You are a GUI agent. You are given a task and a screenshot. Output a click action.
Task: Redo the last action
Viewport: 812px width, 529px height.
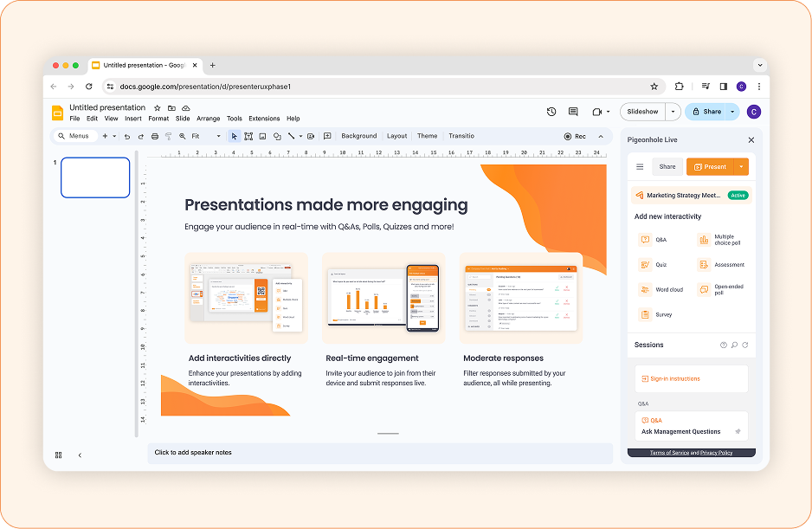point(141,136)
